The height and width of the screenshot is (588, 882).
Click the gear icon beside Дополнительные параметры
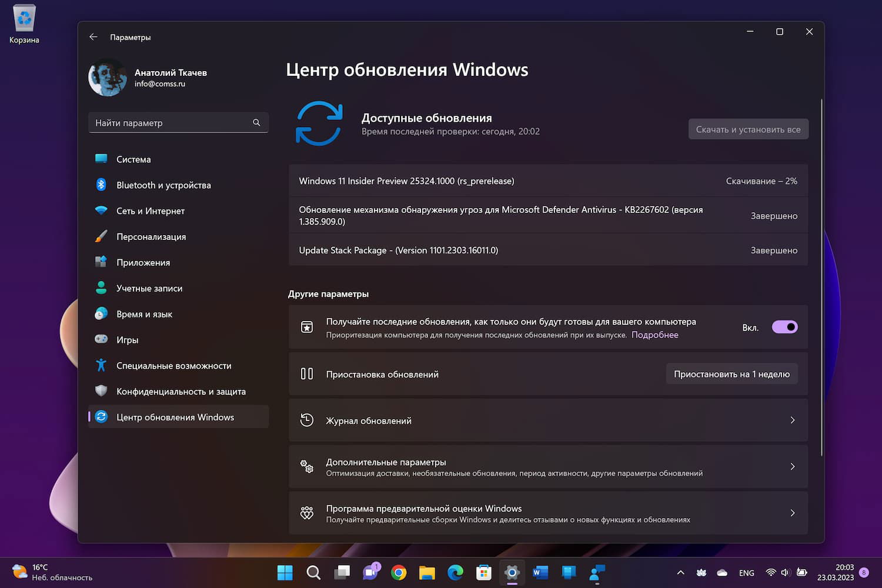pos(307,466)
